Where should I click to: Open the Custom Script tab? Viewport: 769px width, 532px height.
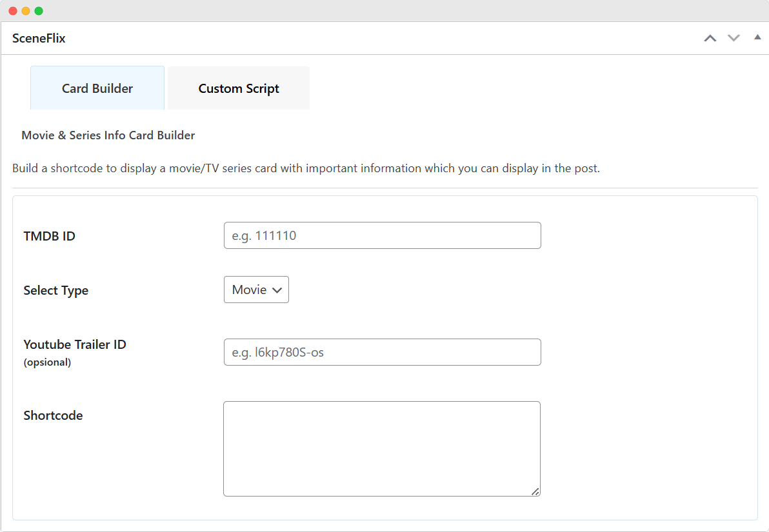coord(238,88)
